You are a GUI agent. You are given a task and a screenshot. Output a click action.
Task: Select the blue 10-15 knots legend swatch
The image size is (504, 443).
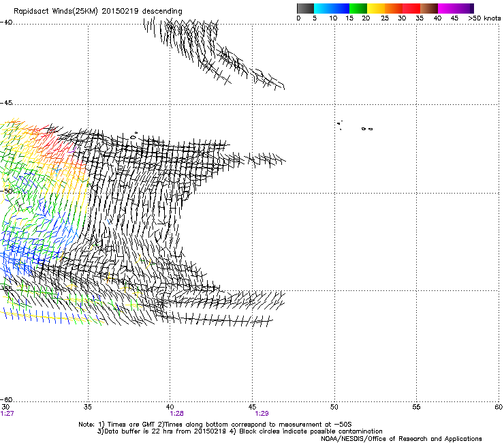pos(341,8)
